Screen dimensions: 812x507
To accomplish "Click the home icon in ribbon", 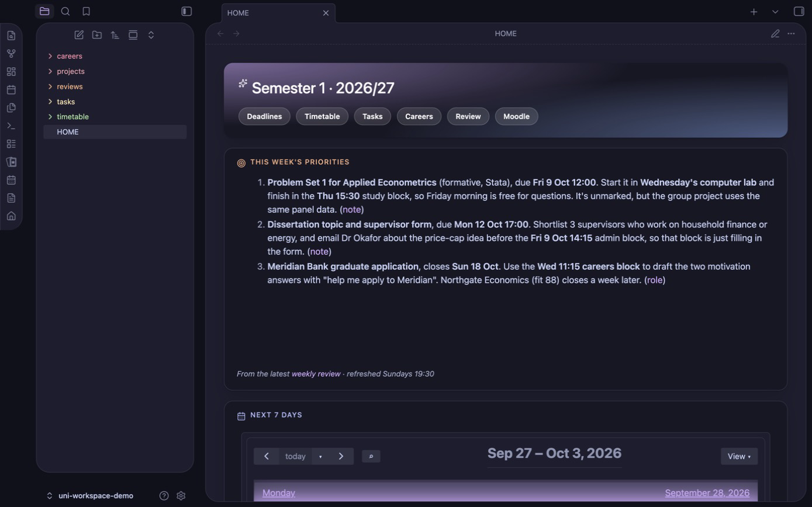I will tap(11, 216).
